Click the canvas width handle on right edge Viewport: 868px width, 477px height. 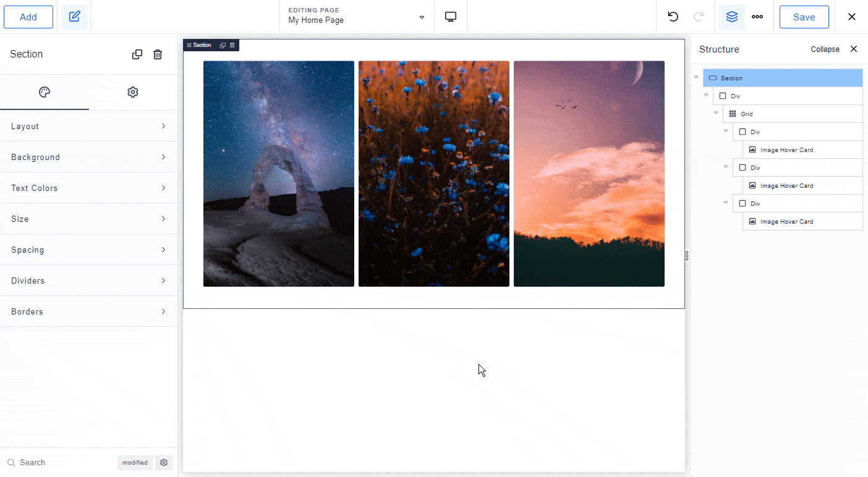coord(687,256)
